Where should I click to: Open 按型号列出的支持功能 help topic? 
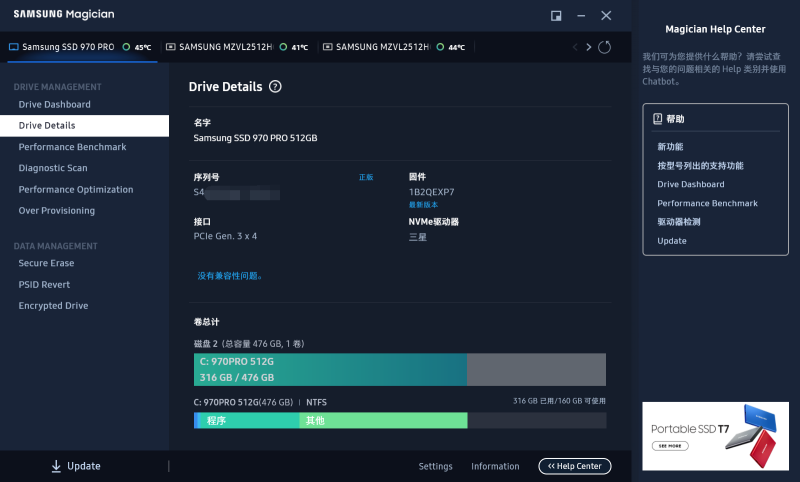point(700,166)
